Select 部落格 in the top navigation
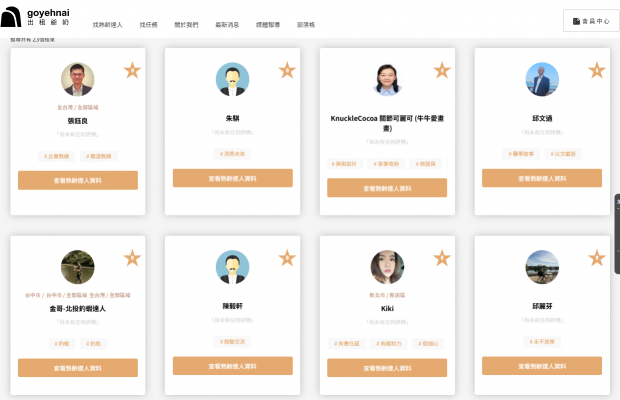Image resolution: width=620 pixels, height=400 pixels. [x=307, y=24]
